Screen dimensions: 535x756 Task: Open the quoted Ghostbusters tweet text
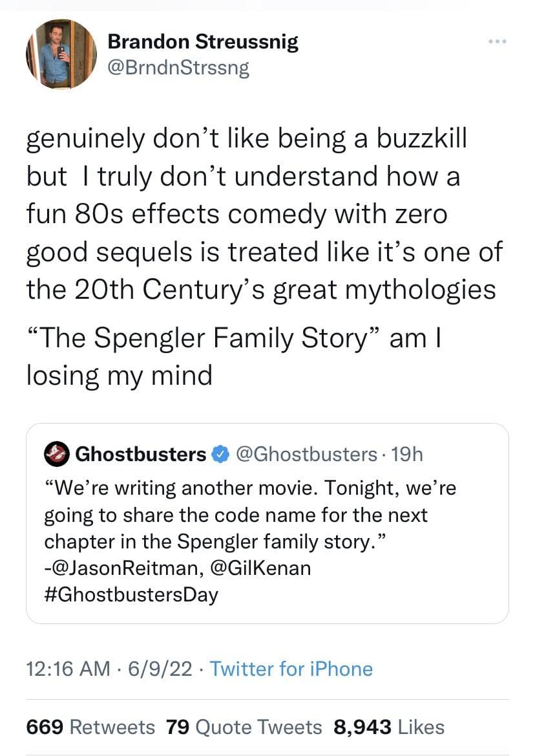[x=249, y=515]
